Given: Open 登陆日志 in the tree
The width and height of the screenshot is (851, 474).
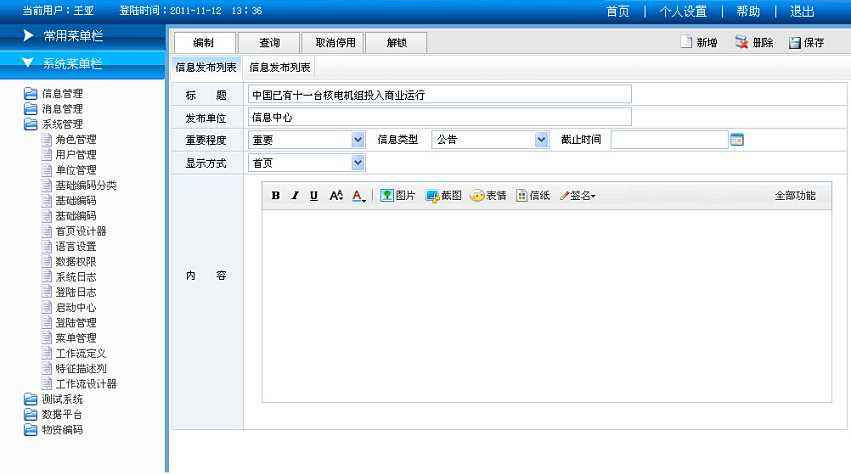Looking at the screenshot, I should (x=70, y=292).
